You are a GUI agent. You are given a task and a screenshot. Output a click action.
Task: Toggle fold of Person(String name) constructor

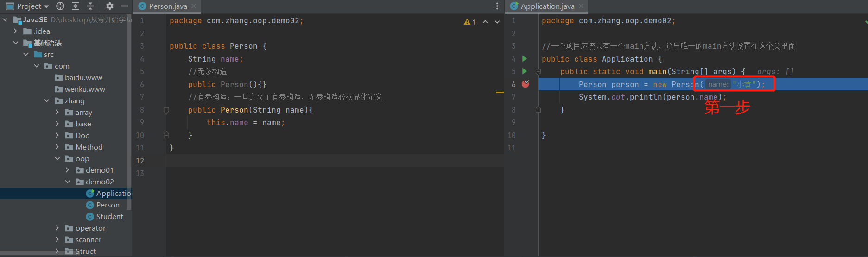point(166,110)
